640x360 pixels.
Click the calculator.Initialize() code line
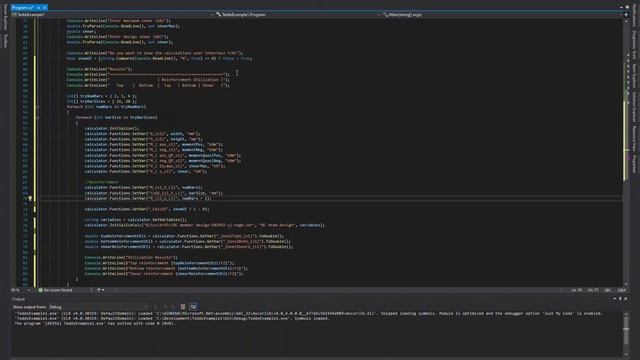click(112, 129)
